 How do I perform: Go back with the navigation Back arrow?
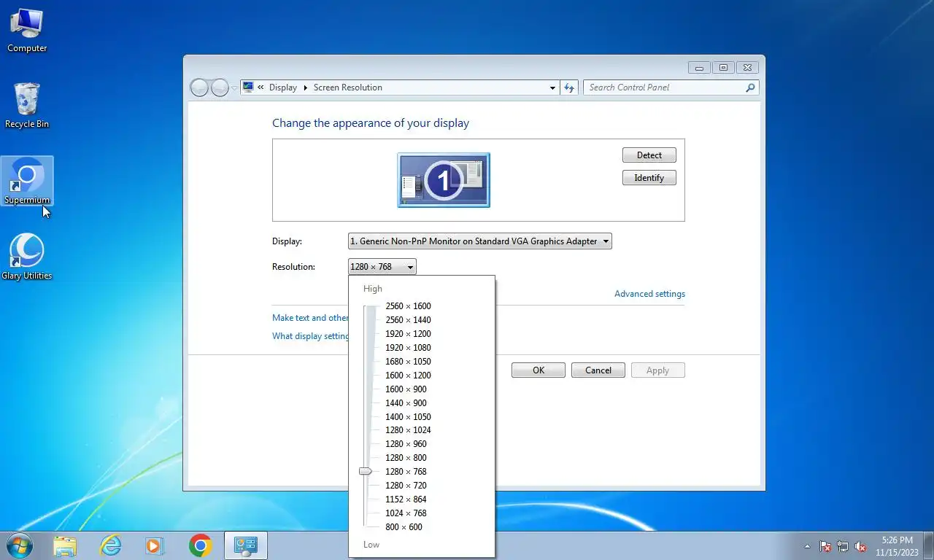[199, 87]
